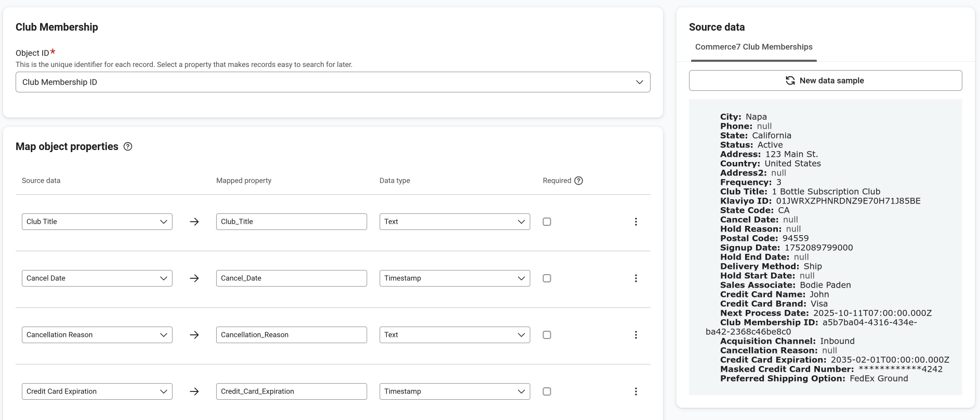
Task: Click the Source data column header
Action: point(41,181)
